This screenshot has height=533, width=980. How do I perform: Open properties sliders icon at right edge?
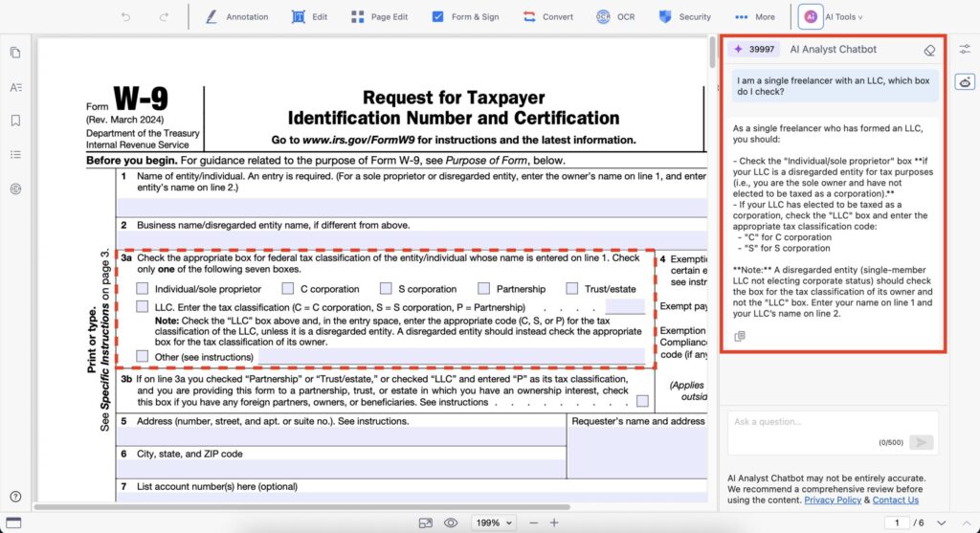point(965,50)
